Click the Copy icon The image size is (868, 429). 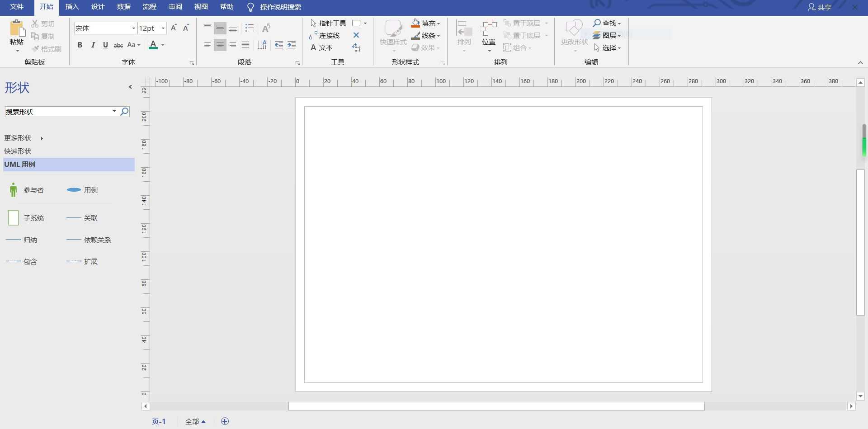click(x=35, y=36)
